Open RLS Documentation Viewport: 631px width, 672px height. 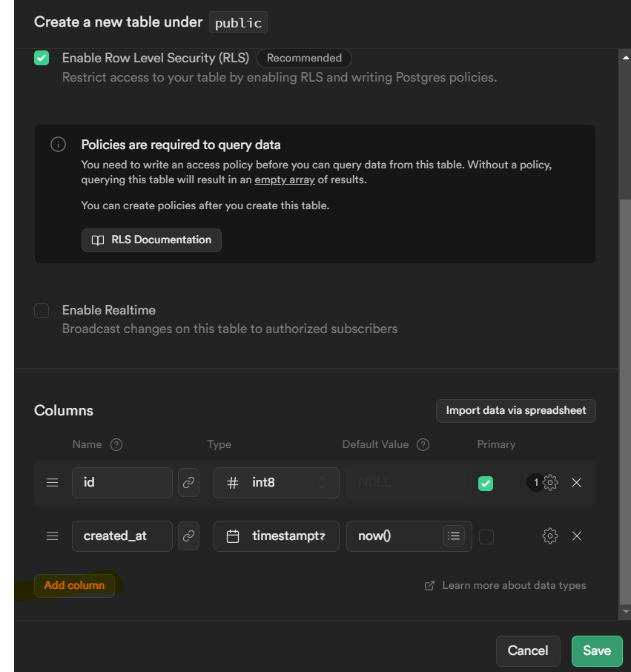coord(151,240)
